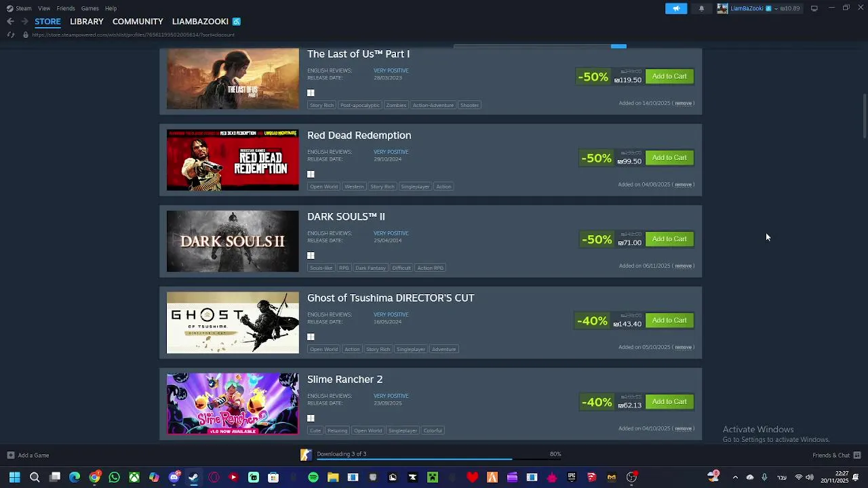Open the notifications bell
The width and height of the screenshot is (868, 488).
(x=701, y=8)
